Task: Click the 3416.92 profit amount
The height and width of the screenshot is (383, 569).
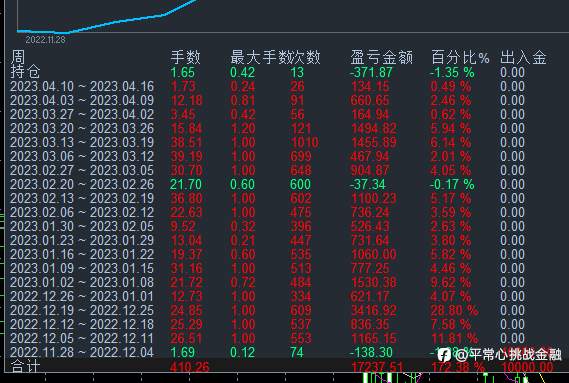Action: tap(373, 310)
